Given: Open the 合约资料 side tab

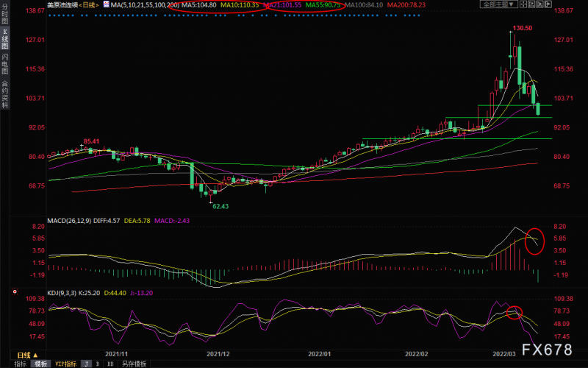Looking at the screenshot, I should [5, 93].
